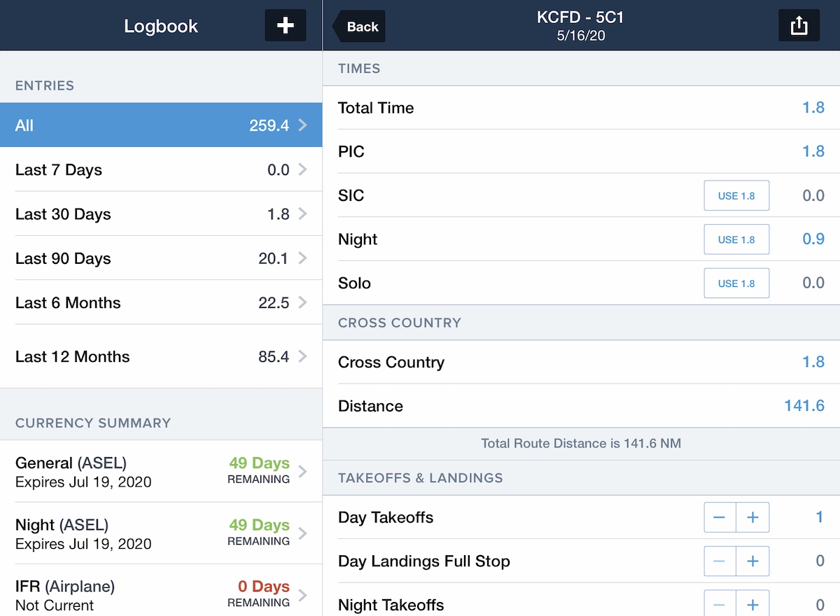Edit the Cross Country Distance value
840x616 pixels.
point(804,406)
